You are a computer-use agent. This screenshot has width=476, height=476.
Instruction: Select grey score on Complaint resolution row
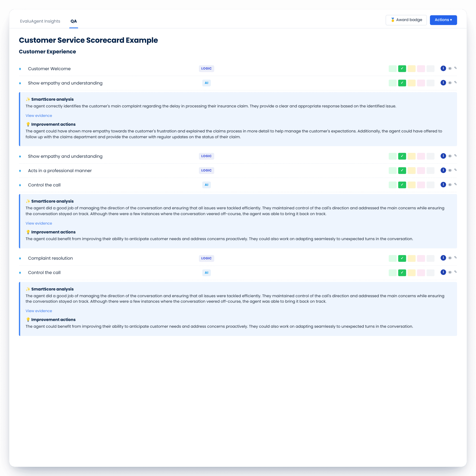430,258
